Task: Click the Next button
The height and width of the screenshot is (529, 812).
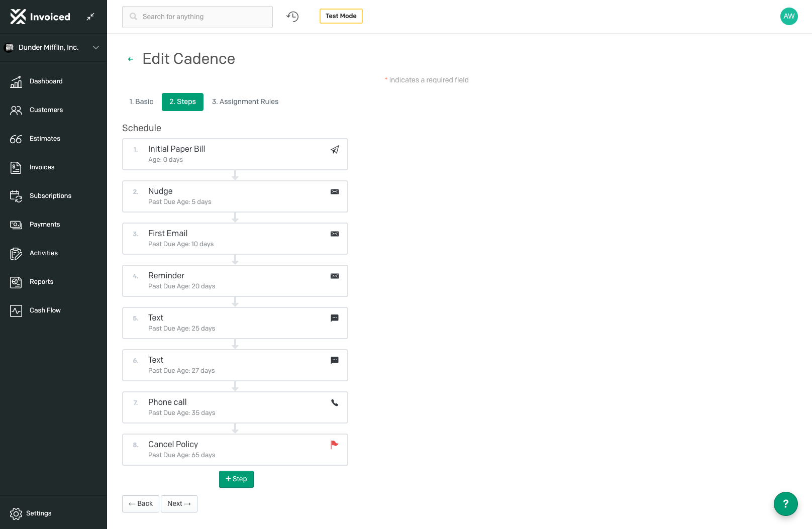Action: (x=179, y=504)
